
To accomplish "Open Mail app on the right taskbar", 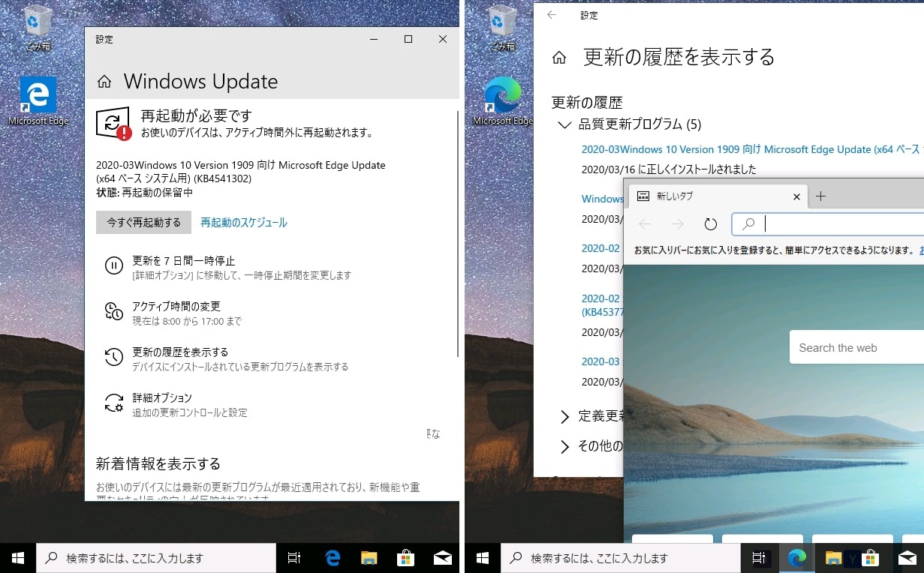I will coord(907,558).
